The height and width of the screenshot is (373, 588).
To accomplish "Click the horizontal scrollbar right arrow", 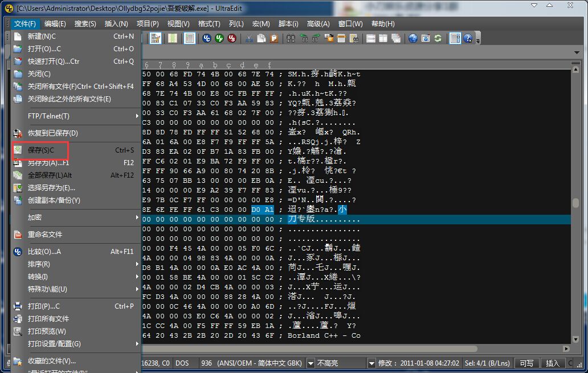I will [566, 349].
